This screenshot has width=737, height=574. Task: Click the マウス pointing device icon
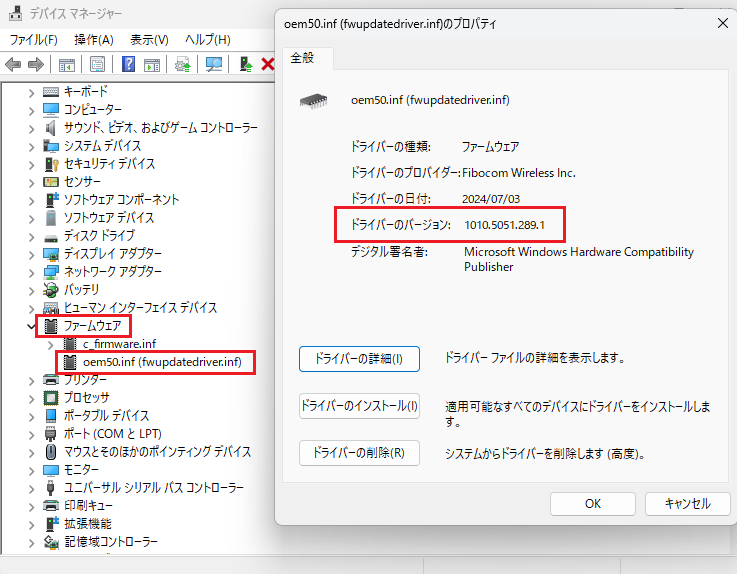[x=51, y=452]
